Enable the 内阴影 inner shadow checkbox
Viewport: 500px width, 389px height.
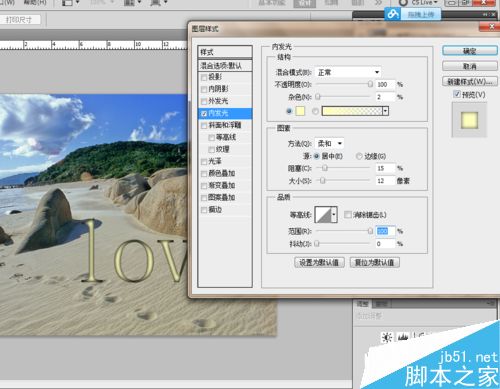[x=204, y=89]
